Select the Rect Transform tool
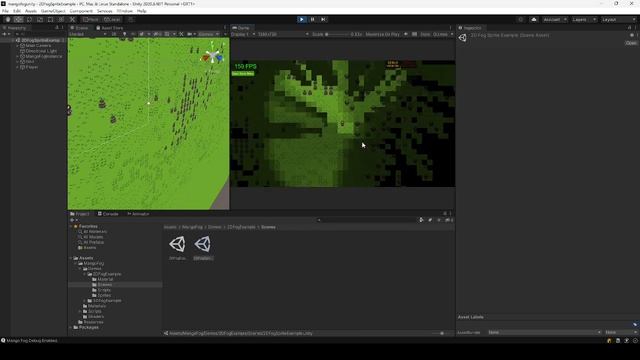 click(x=50, y=19)
